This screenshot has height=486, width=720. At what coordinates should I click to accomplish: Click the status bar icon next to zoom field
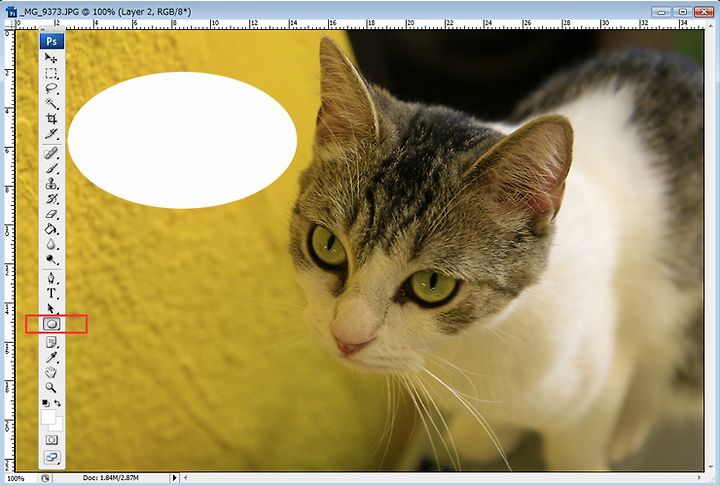tap(45, 478)
